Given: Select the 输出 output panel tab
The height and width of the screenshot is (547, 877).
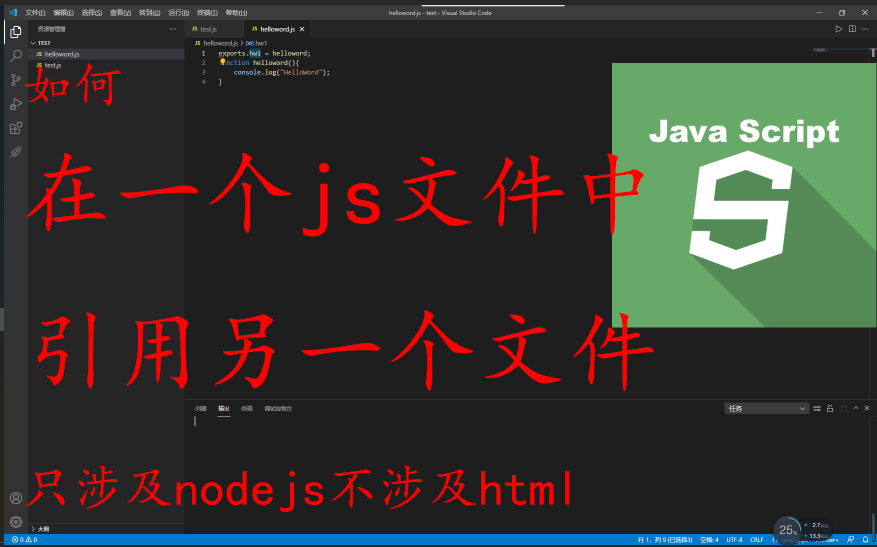Looking at the screenshot, I should point(224,408).
